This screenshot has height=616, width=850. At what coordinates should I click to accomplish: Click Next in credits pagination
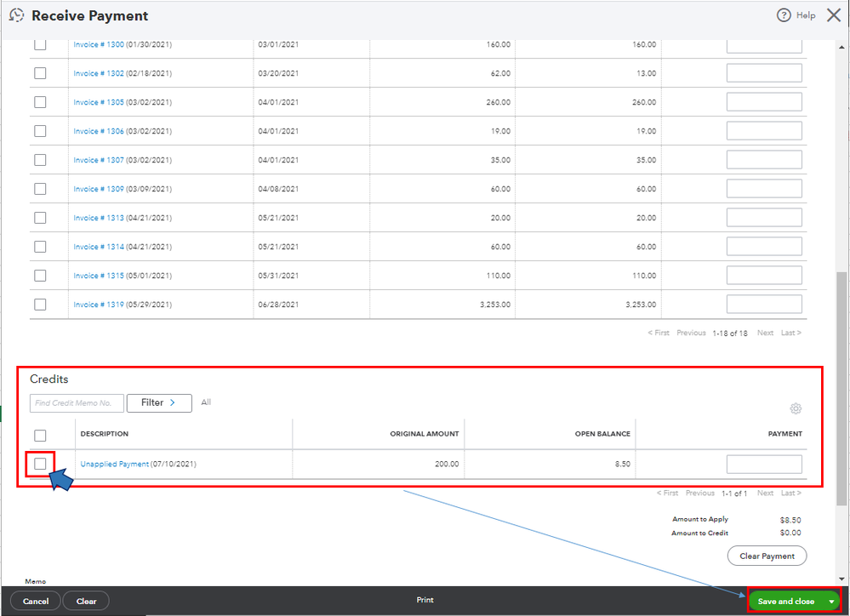click(765, 493)
